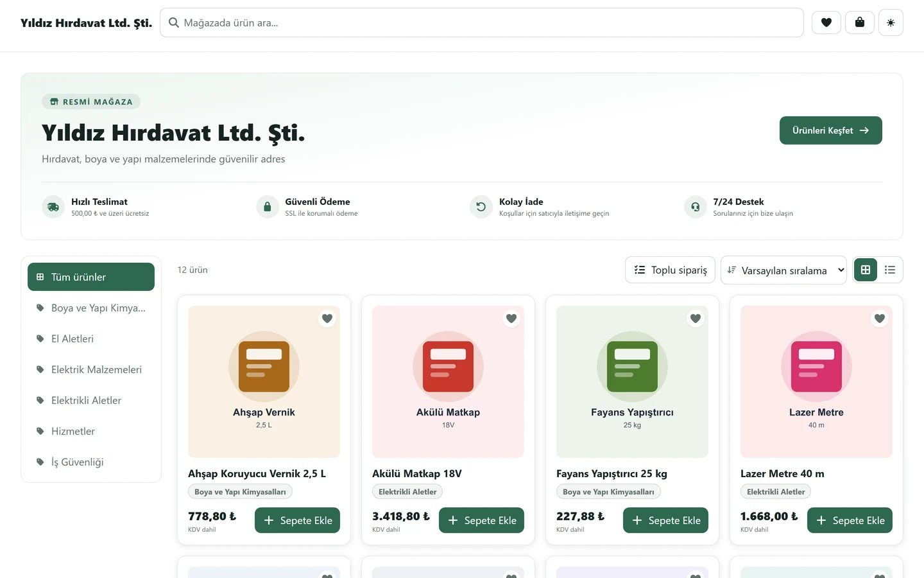
Task: Add Lazer Metre 40 m to cart
Action: click(x=850, y=520)
